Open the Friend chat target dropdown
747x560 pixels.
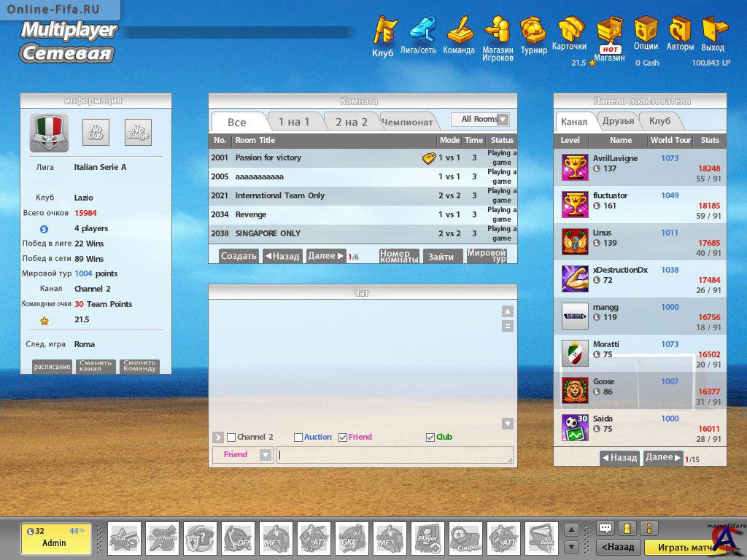pyautogui.click(x=266, y=455)
